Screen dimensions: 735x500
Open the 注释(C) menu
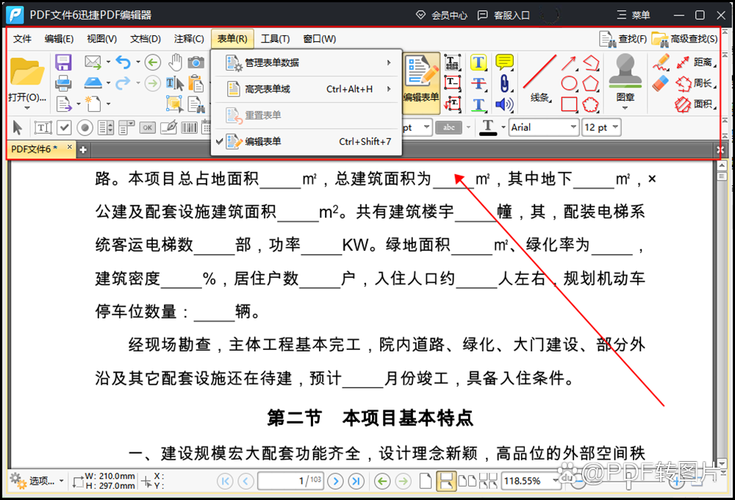189,39
